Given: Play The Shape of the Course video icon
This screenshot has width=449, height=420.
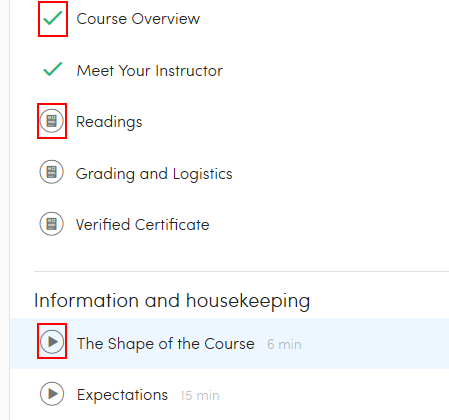Looking at the screenshot, I should coord(52,342).
